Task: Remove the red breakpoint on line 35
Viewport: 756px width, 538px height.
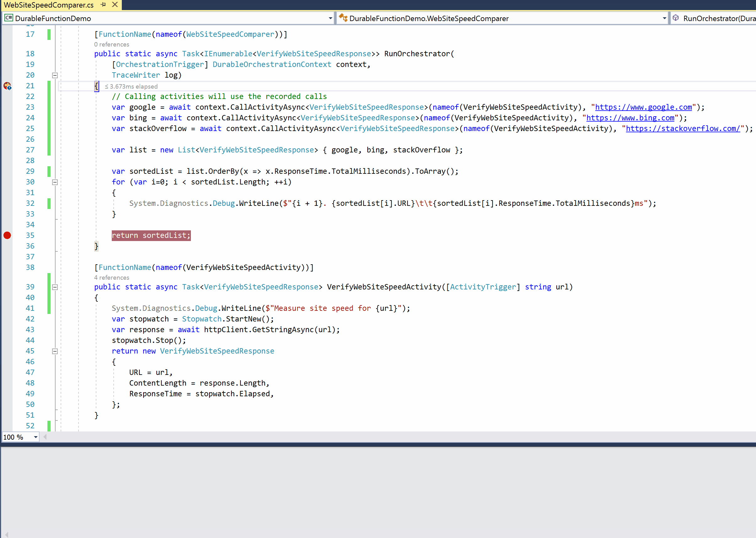Action: click(x=7, y=236)
